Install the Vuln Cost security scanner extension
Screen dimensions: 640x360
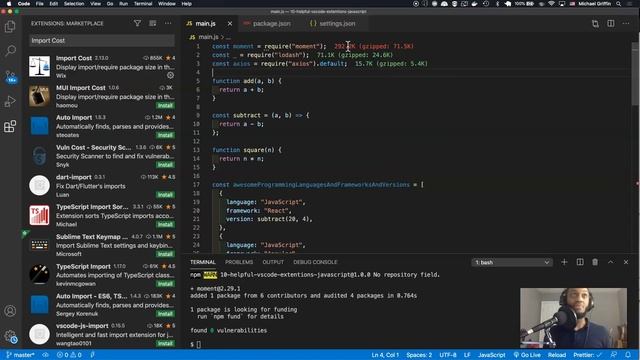(x=165, y=165)
